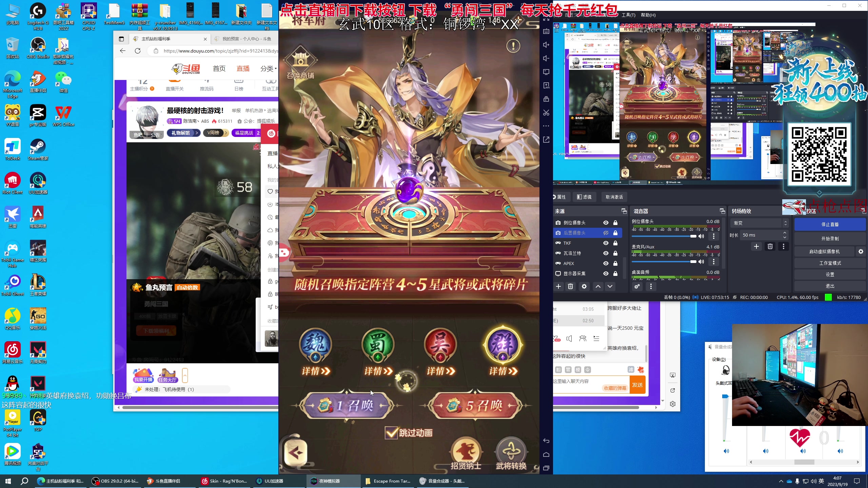Toggle visibility of 侧位摄像头 source
The height and width of the screenshot is (488, 868).
pos(606,223)
